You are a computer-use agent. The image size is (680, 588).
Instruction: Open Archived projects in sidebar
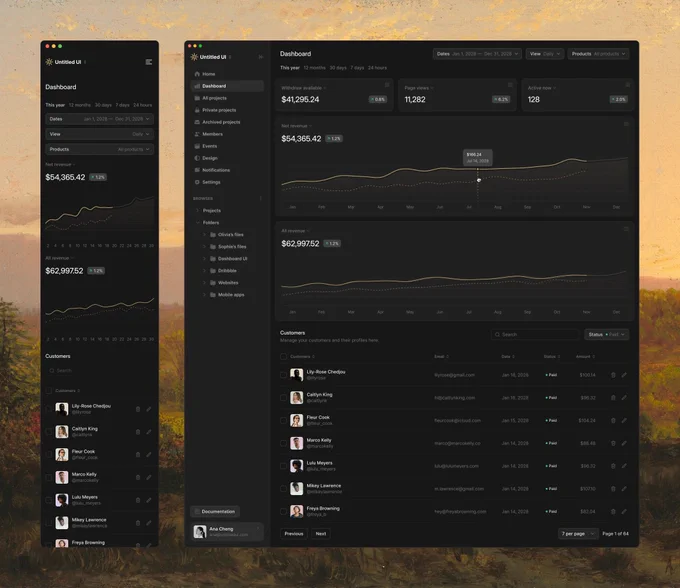pyautogui.click(x=227, y=122)
